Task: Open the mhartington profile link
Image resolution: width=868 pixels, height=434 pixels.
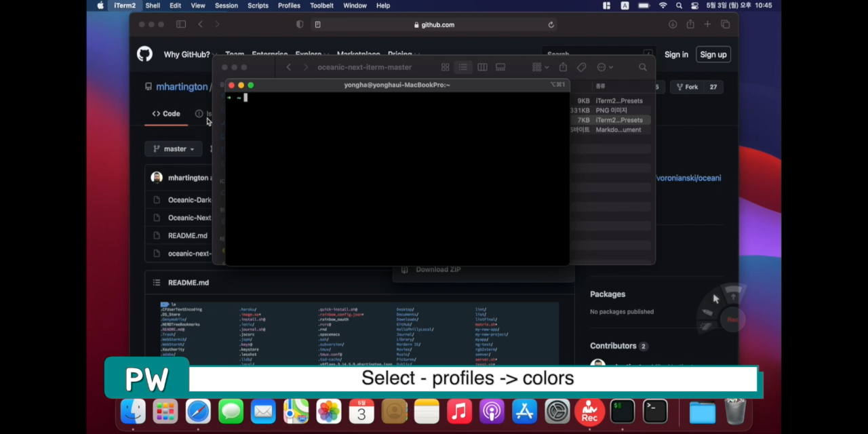Action: coord(182,87)
